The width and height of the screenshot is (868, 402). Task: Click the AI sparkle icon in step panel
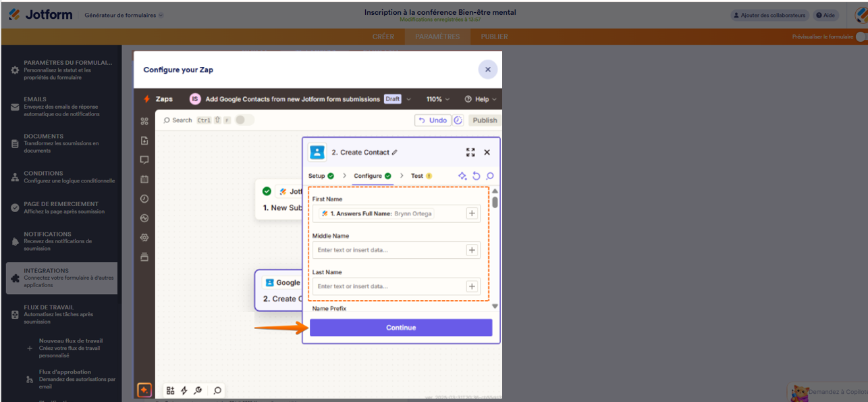(462, 176)
